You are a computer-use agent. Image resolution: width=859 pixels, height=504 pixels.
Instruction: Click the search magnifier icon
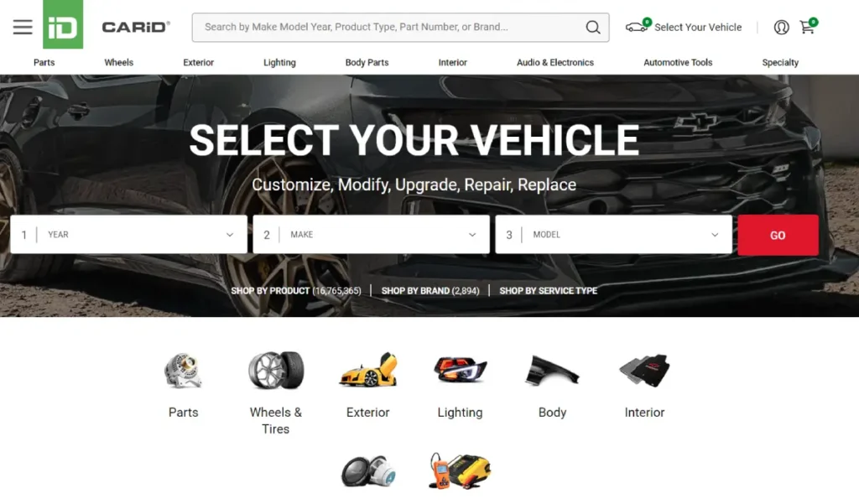(x=593, y=28)
